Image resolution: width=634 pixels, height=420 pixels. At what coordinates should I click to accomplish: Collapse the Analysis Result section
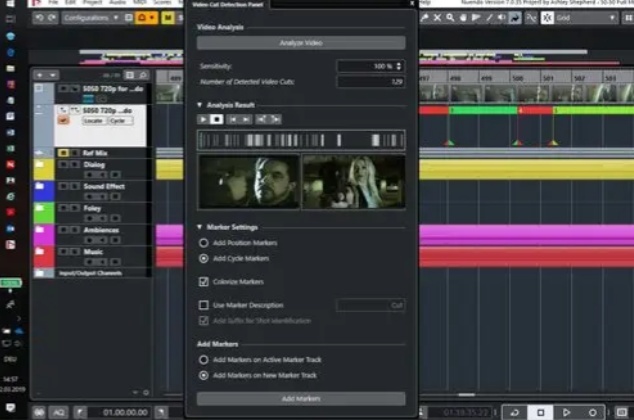click(199, 104)
